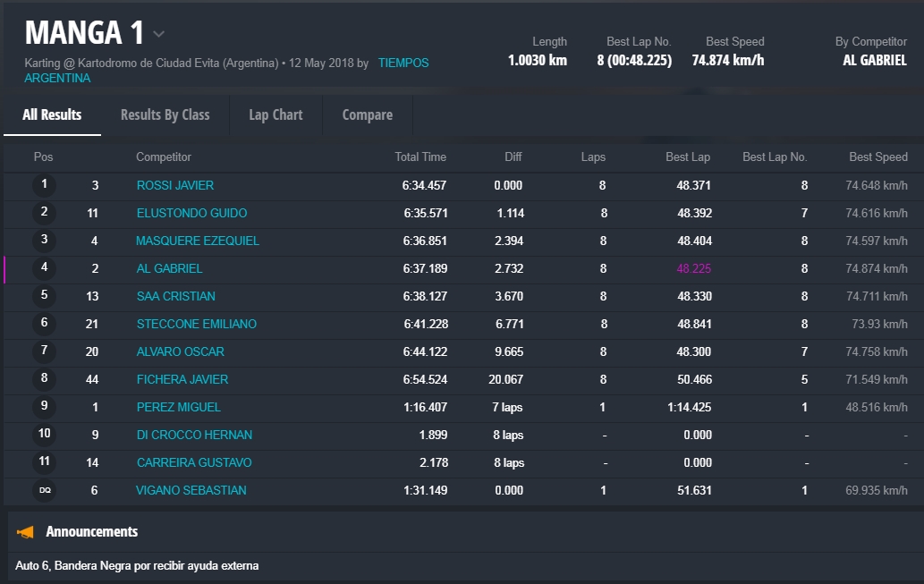Click the Best Lap column header
Viewport: 924px width, 584px height.
pyautogui.click(x=688, y=157)
